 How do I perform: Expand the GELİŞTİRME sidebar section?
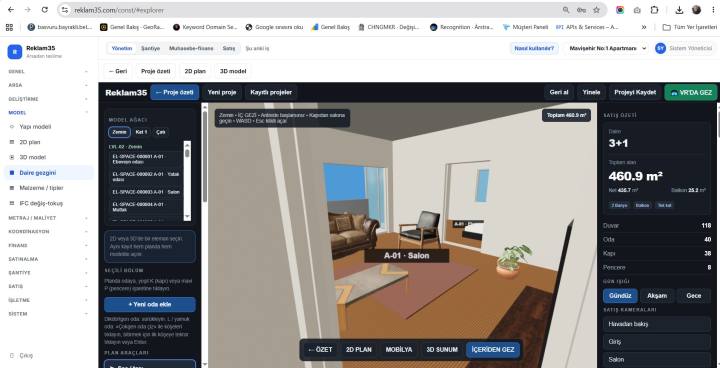click(x=48, y=99)
